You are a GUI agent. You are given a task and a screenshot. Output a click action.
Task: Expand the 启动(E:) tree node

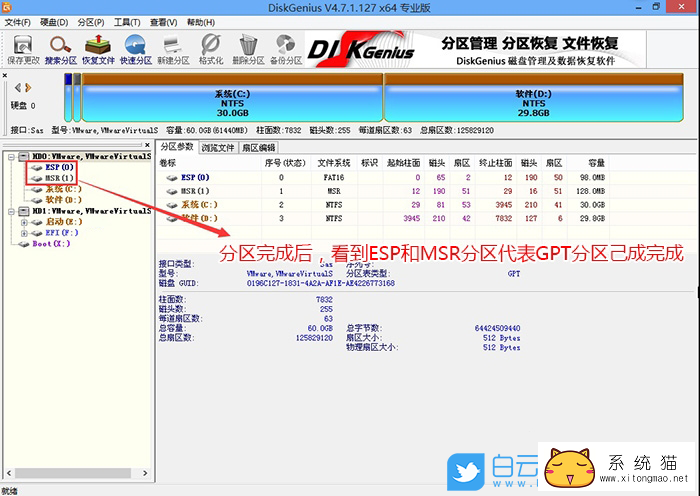point(24,222)
